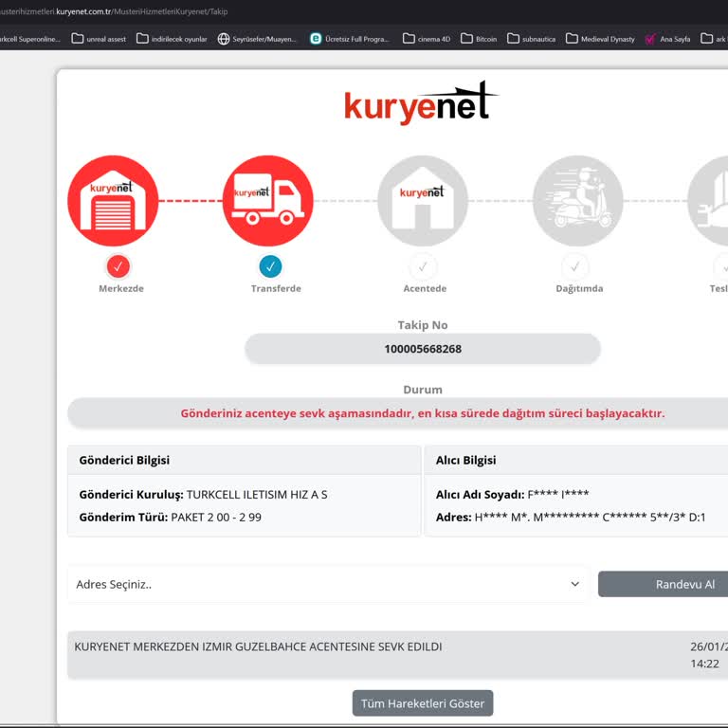Click the Durum label
This screenshot has height=728, width=728.
pos(423,390)
